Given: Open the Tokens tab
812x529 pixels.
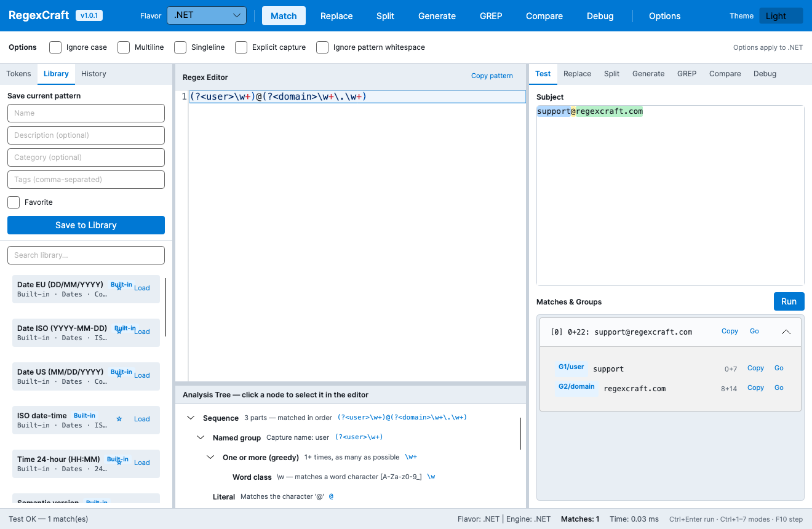Looking at the screenshot, I should coord(18,74).
